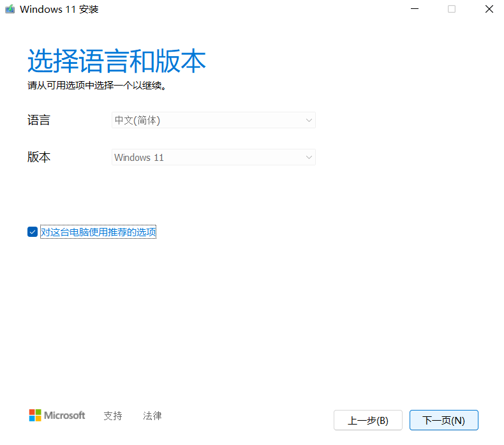The width and height of the screenshot is (504, 445).
Task: Minimize the Windows 11 安装 window
Action: (415, 9)
